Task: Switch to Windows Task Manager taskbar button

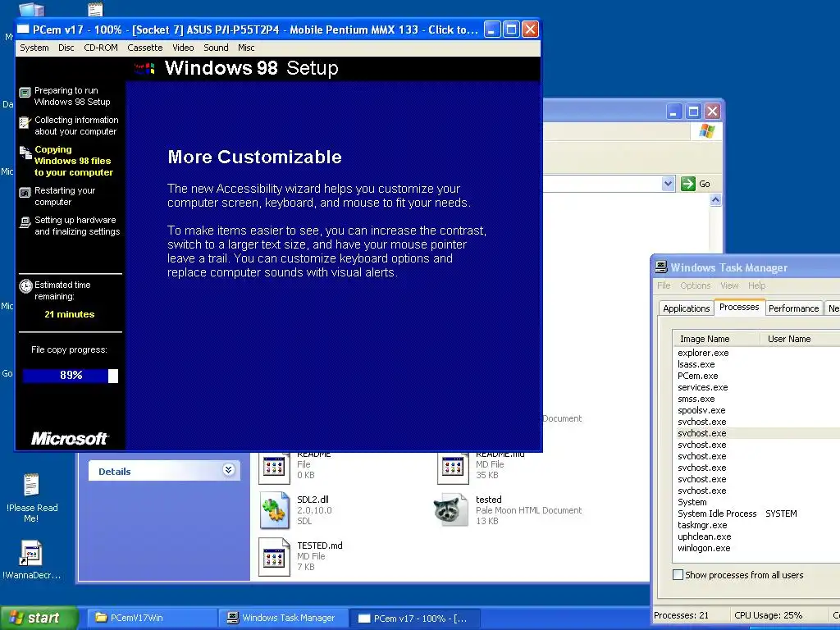Action: pos(283,618)
